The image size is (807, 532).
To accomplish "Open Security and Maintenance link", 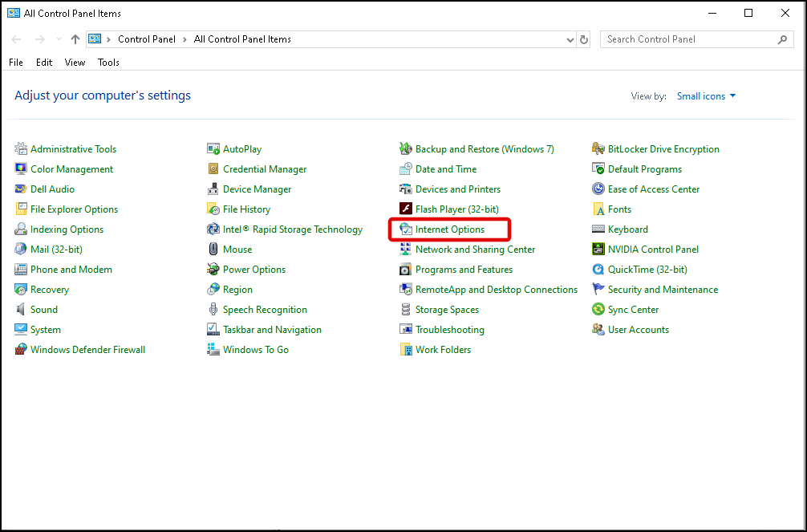I will tap(663, 290).
